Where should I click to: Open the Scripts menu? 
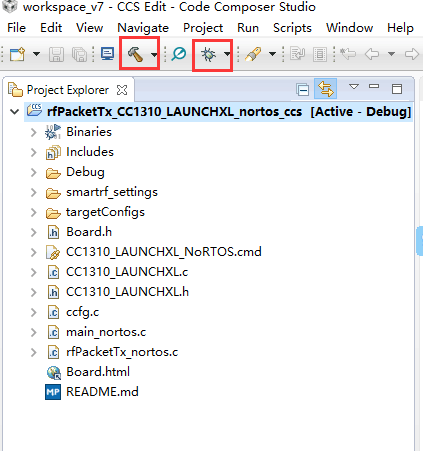[292, 28]
